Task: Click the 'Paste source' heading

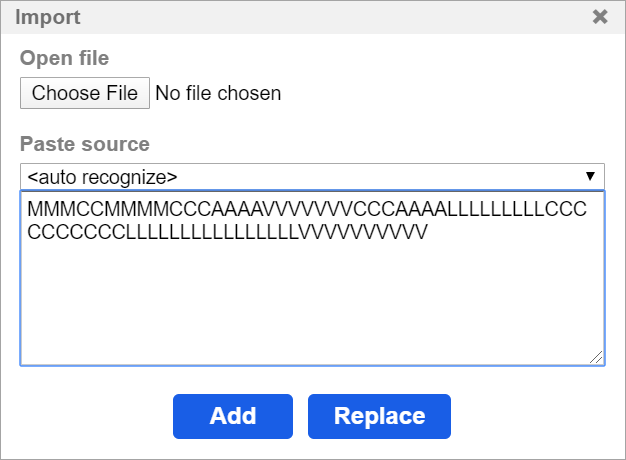Action: pos(85,144)
